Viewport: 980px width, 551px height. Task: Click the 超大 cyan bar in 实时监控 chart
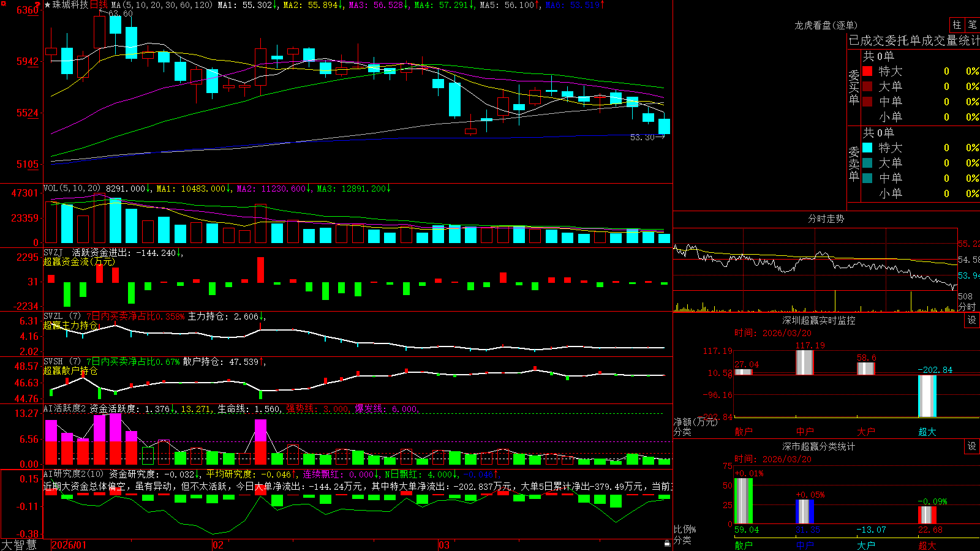[x=927, y=396]
